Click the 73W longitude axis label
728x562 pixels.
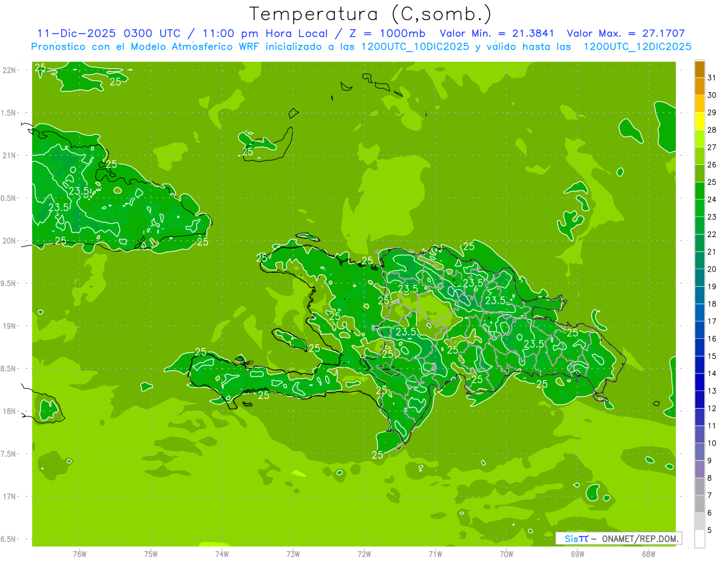[x=293, y=554]
